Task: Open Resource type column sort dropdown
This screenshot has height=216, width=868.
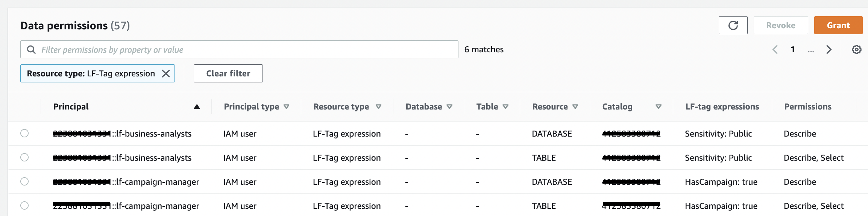Action: point(378,107)
